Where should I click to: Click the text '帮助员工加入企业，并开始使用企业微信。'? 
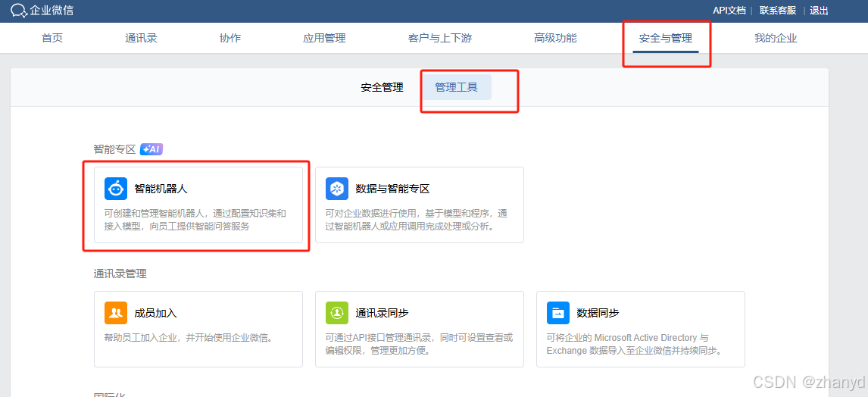pyautogui.click(x=188, y=338)
